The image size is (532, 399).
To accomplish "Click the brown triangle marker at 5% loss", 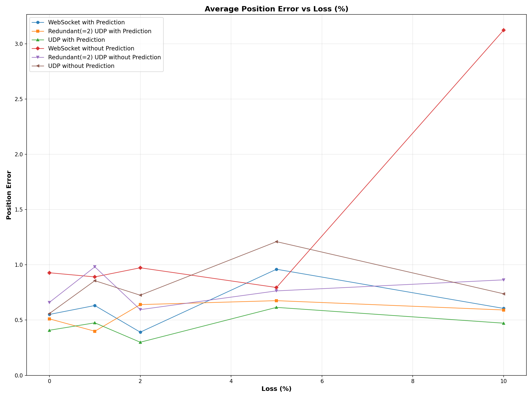I will 276,242.
